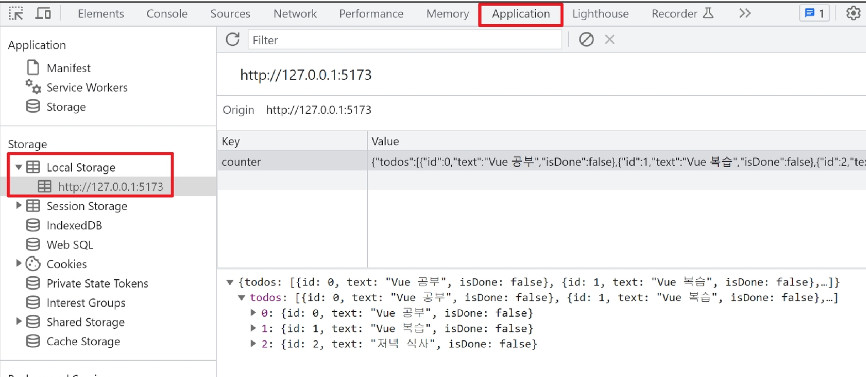Select http://127.0.0.1:5173 under Local Storage
866x377 pixels.
110,187
